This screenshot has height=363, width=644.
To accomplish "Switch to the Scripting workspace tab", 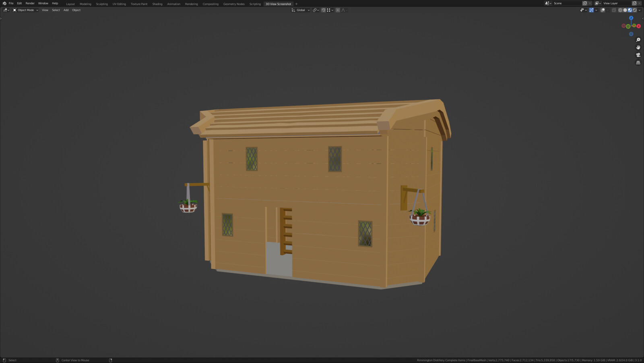I will [x=255, y=4].
